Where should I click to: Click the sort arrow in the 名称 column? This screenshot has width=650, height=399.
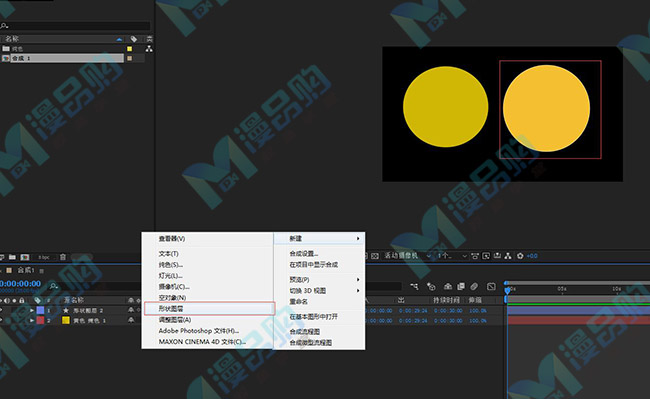click(x=119, y=39)
